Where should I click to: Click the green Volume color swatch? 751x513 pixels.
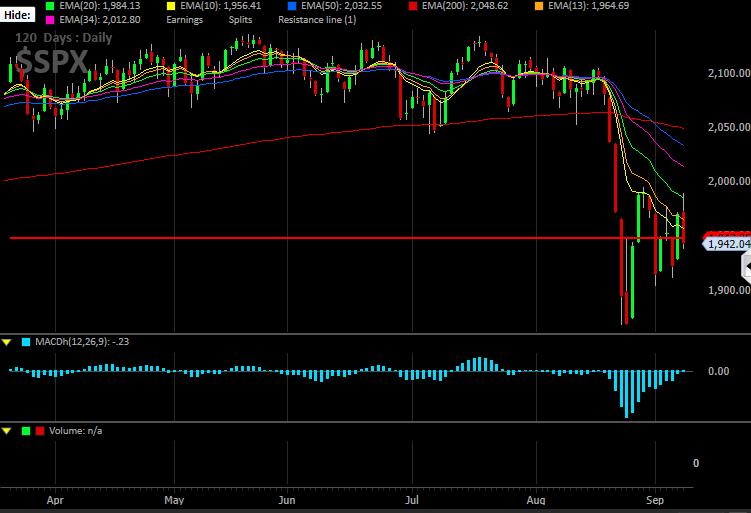[x=26, y=431]
